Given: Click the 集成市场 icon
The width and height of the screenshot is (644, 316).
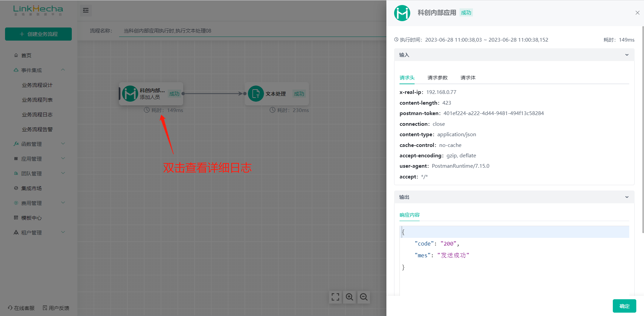Looking at the screenshot, I should 16,188.
